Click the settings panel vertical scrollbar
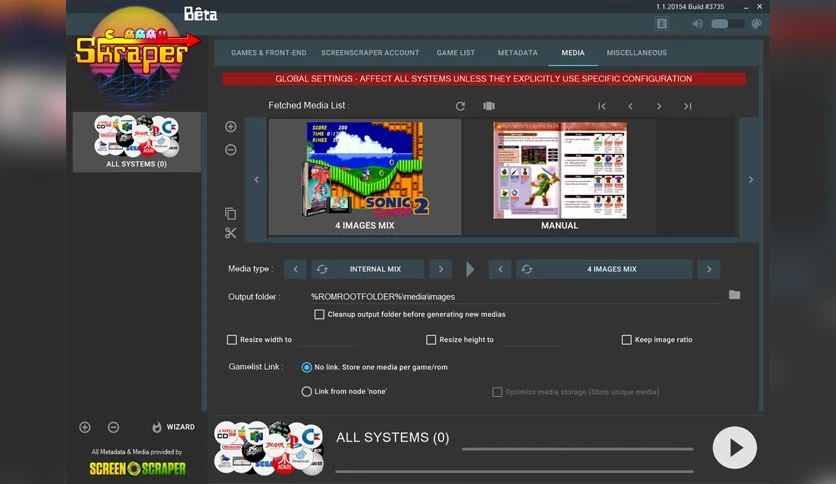The height and width of the screenshot is (484, 836). pos(761,239)
